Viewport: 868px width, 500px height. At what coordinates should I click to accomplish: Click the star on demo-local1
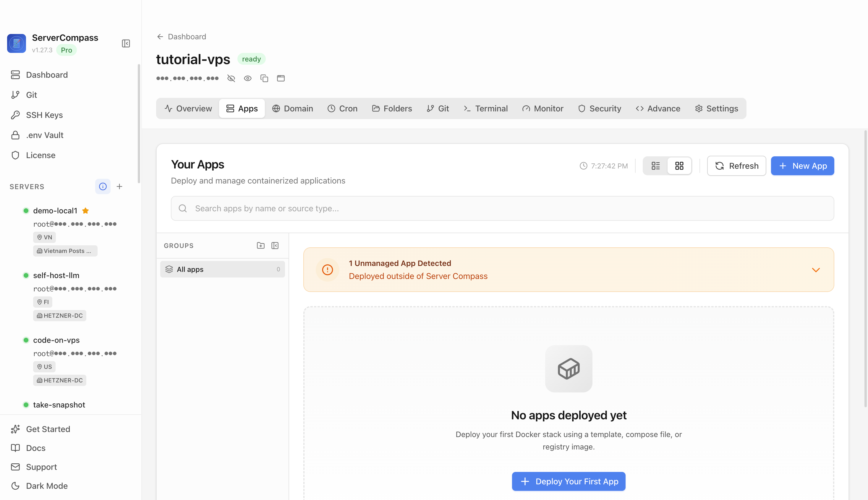tap(85, 210)
